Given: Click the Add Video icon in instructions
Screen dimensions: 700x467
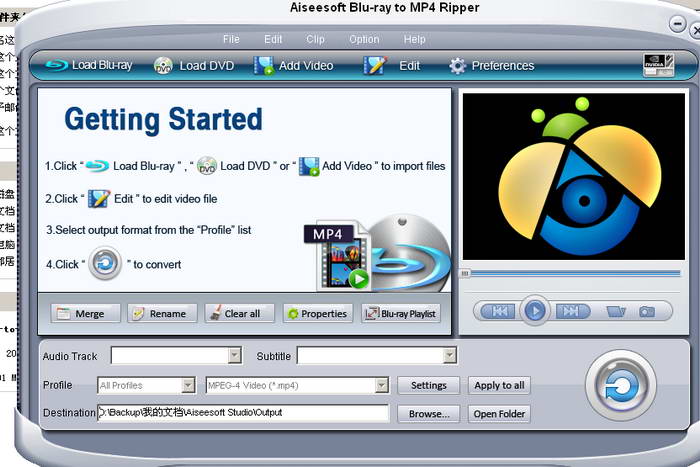Looking at the screenshot, I should pos(308,166).
